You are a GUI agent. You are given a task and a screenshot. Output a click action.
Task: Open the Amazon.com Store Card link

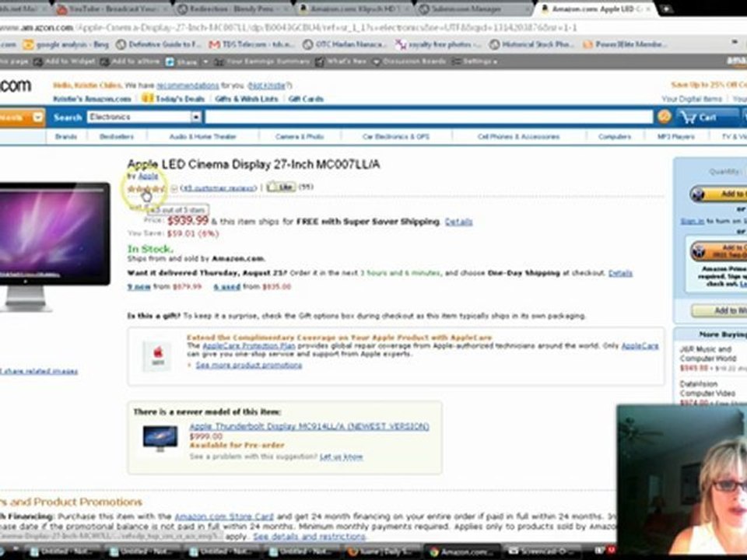(x=224, y=516)
